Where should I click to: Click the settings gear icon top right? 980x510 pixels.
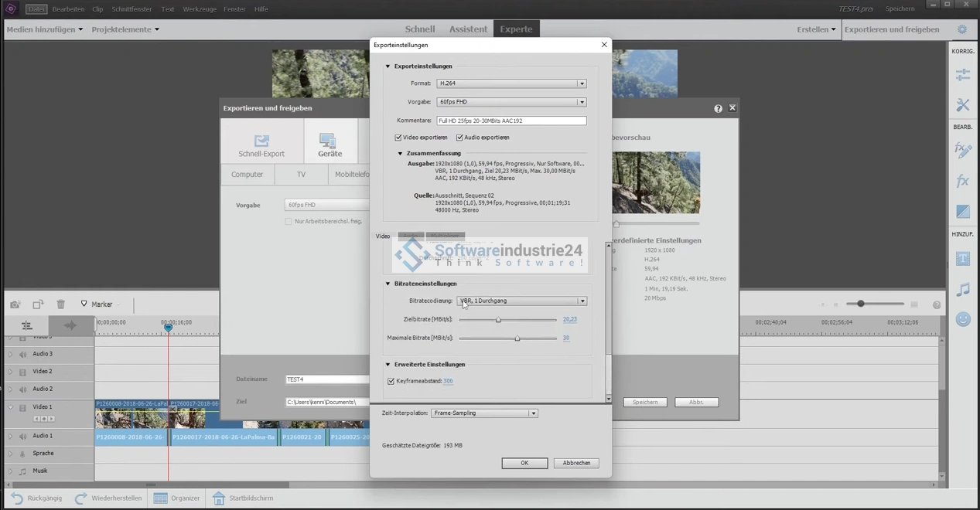click(961, 29)
